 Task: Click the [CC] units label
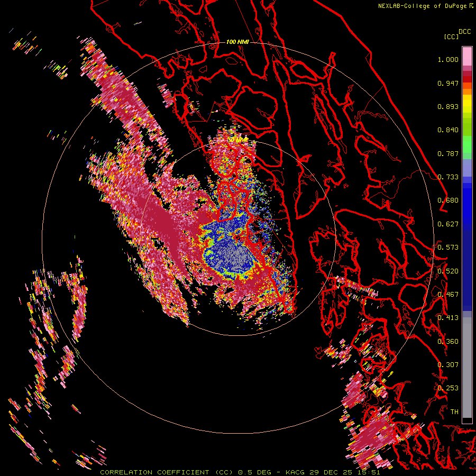451,36
